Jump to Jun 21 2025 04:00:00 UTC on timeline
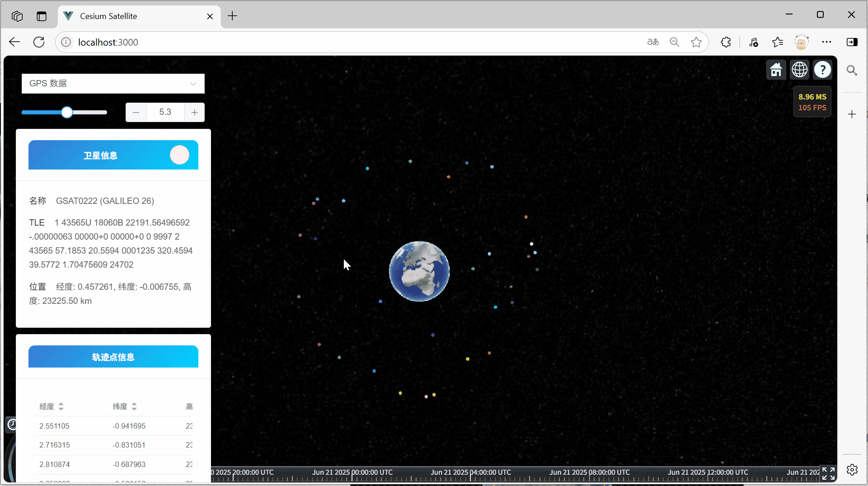The height and width of the screenshot is (486, 868). [470, 472]
